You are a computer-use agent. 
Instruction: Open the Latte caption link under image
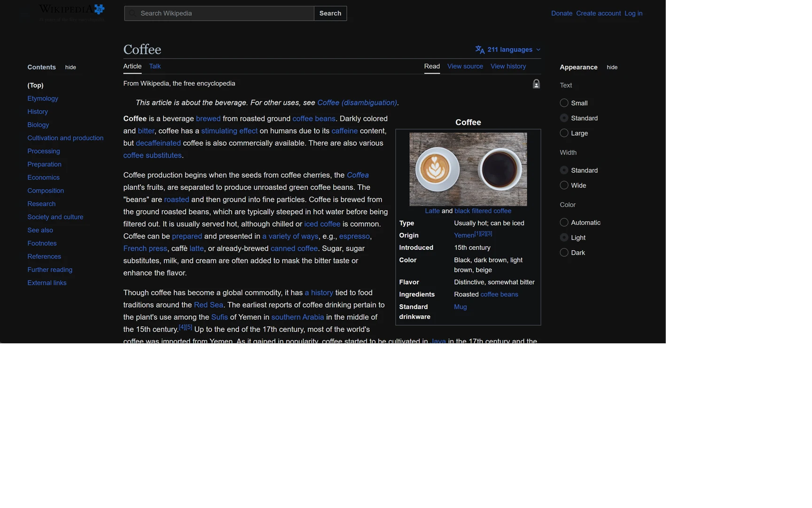click(432, 211)
